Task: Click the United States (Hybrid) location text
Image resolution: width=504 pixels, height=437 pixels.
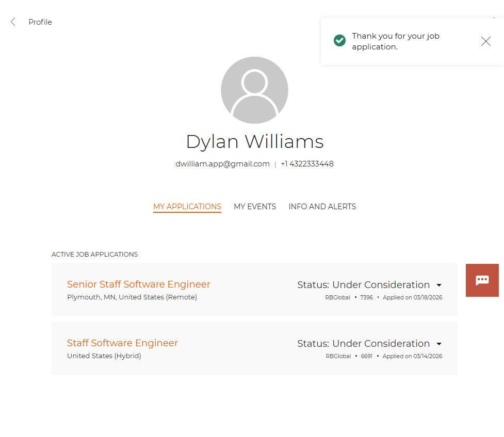Action: click(104, 356)
